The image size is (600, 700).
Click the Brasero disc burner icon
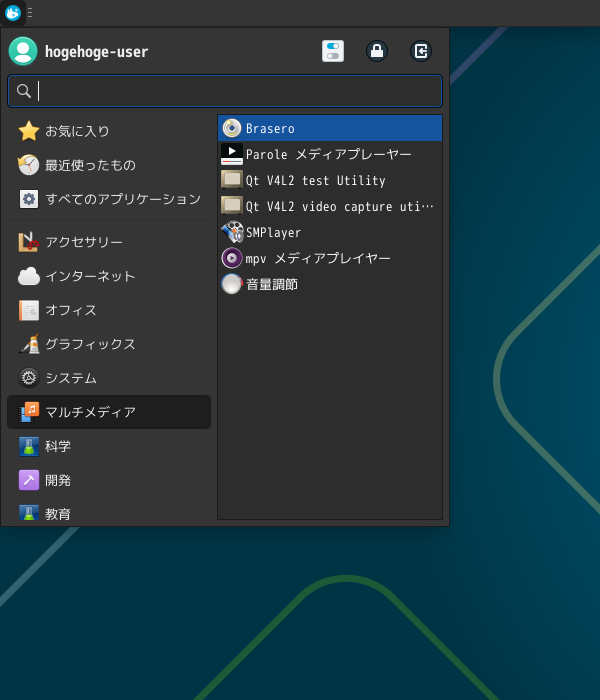point(232,128)
